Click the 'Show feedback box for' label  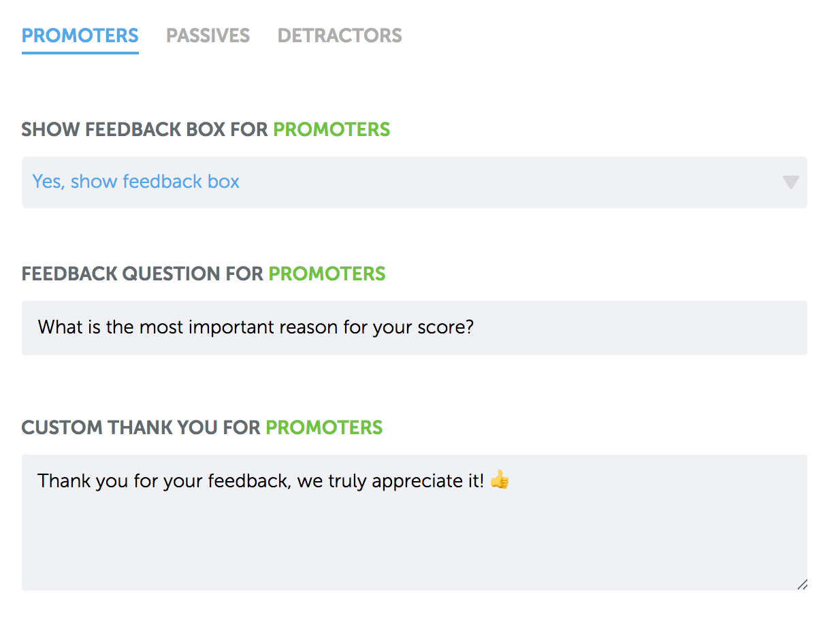pyautogui.click(x=144, y=129)
